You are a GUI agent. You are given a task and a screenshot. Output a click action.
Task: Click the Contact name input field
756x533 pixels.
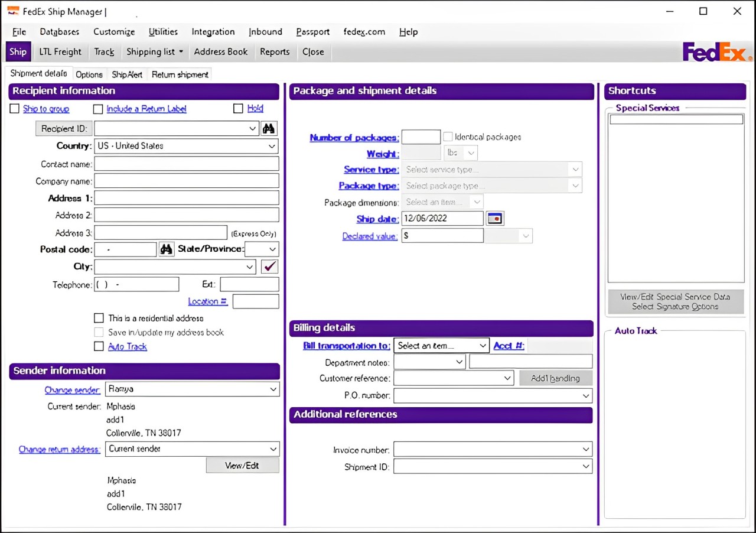pos(187,164)
